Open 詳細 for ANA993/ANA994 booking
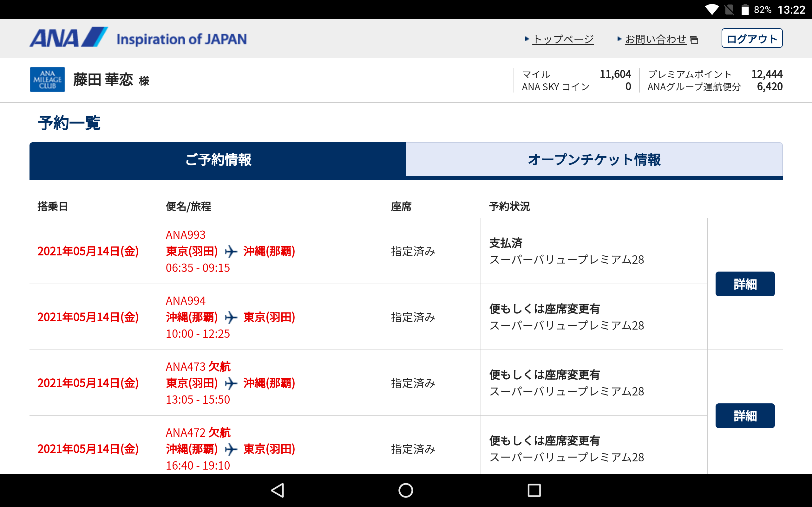Screen dimensions: 812x507 744,284
